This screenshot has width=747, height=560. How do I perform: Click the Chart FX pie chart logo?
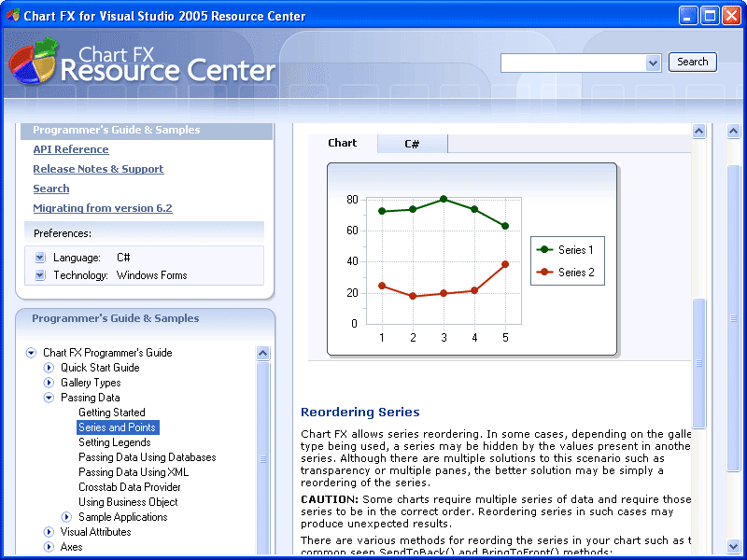[x=33, y=62]
